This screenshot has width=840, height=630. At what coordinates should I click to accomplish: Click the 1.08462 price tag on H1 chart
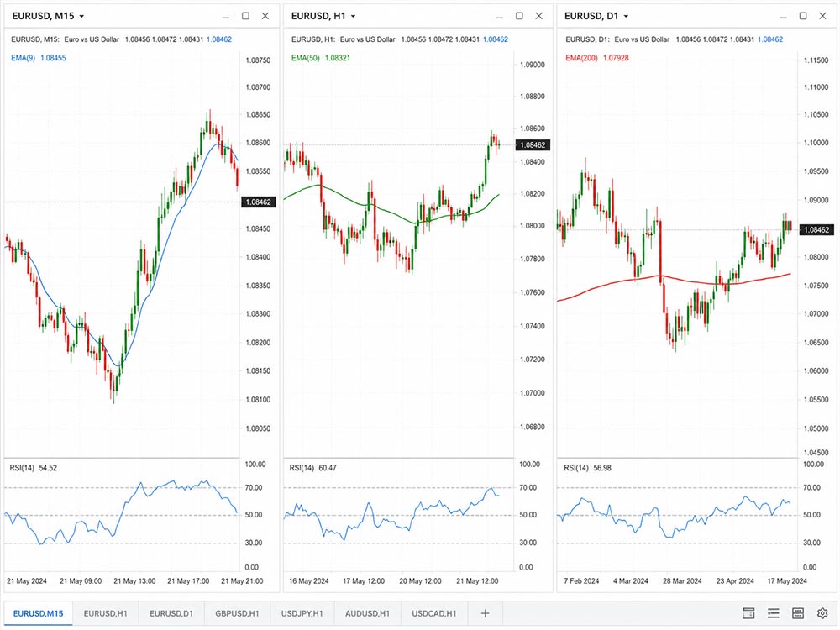533,144
